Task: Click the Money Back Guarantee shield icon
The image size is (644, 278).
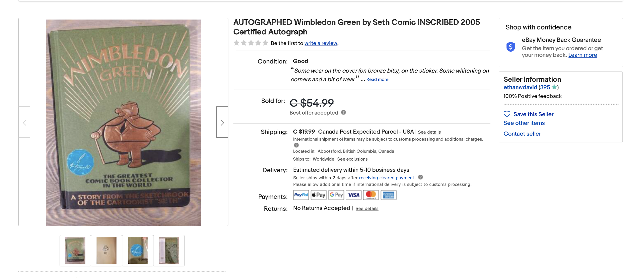Action: [x=511, y=47]
